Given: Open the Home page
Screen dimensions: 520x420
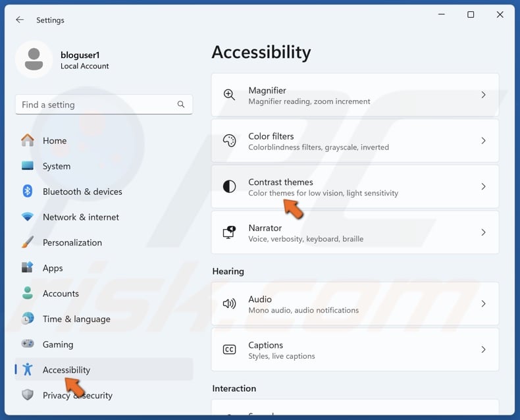Looking at the screenshot, I should (x=55, y=141).
